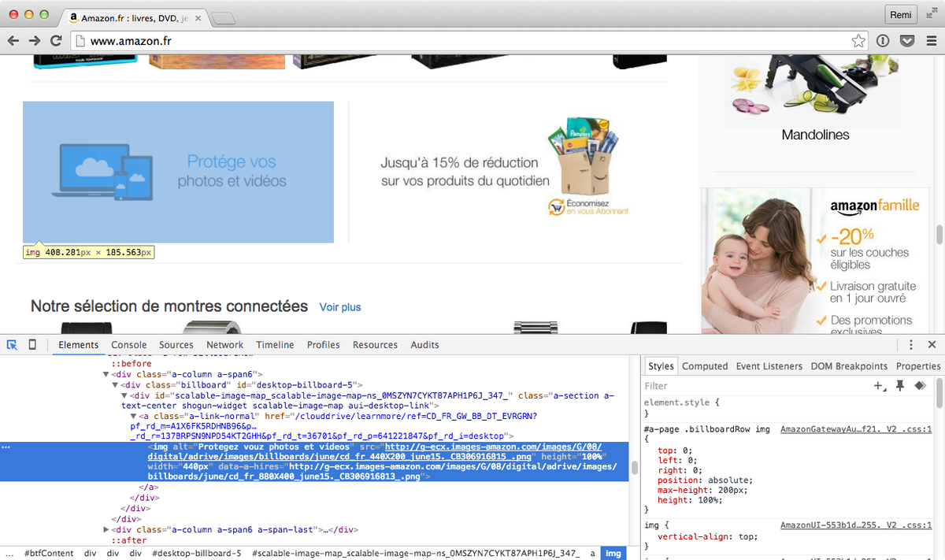This screenshot has width=945, height=560.
Task: Click the page vertical scrollbar thumb
Action: point(939,235)
